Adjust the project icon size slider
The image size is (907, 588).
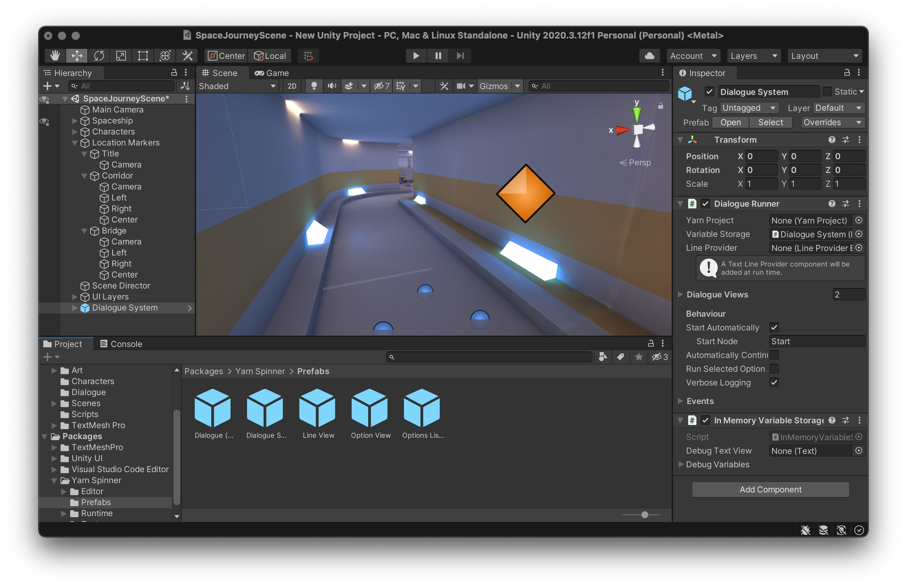point(644,515)
